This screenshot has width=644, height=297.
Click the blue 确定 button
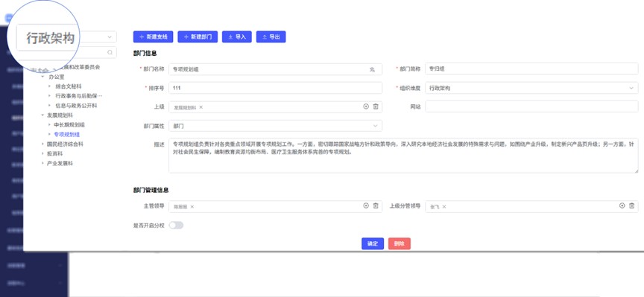coord(373,243)
